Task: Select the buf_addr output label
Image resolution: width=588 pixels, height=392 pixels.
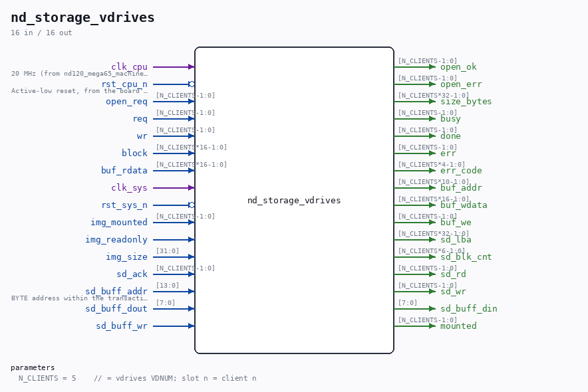Action: pos(461,187)
